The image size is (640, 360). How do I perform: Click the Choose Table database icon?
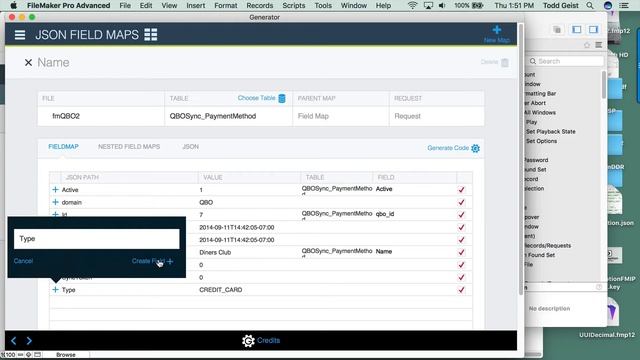(282, 98)
